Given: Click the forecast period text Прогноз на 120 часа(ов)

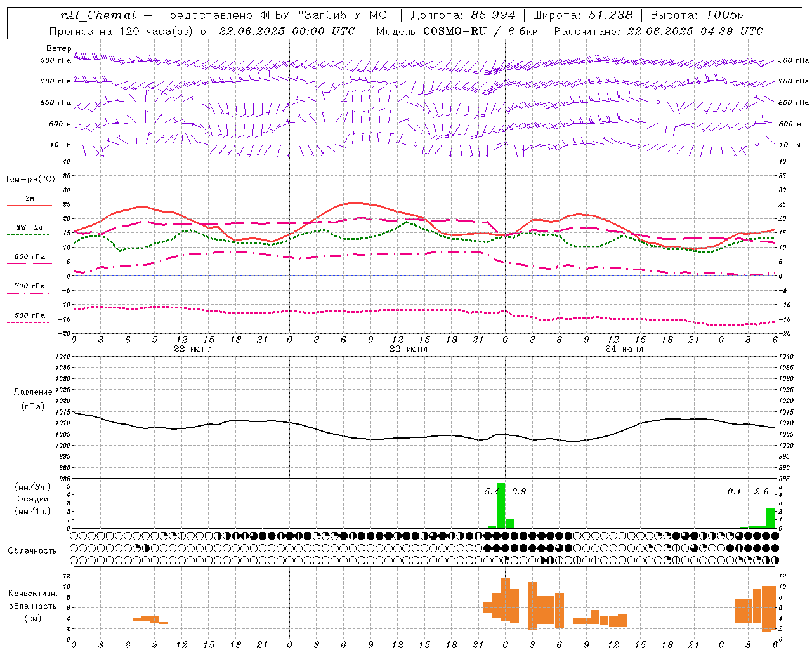Looking at the screenshot, I should pyautogui.click(x=122, y=31).
